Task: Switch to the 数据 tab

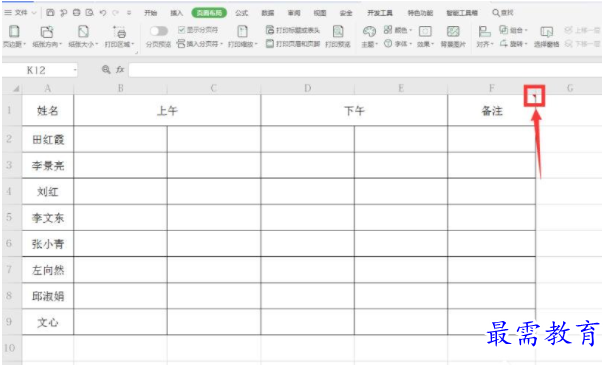Action: [268, 13]
